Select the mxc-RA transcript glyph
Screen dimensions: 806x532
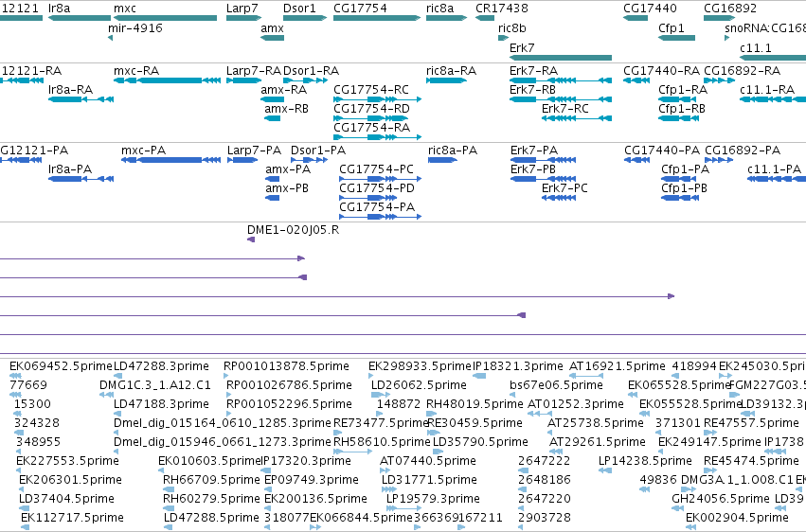pos(167,80)
